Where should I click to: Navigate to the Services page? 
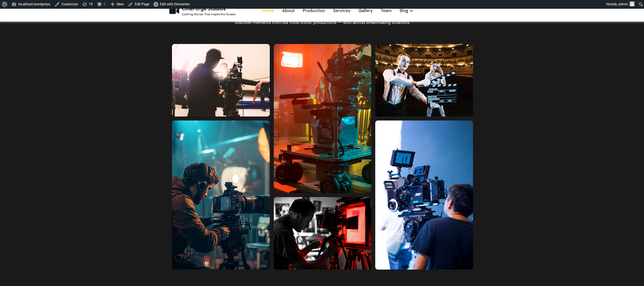coord(341,11)
